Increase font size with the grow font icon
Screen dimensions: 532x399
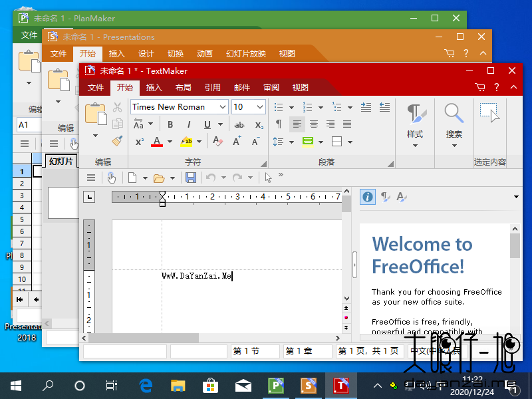pyautogui.click(x=237, y=141)
